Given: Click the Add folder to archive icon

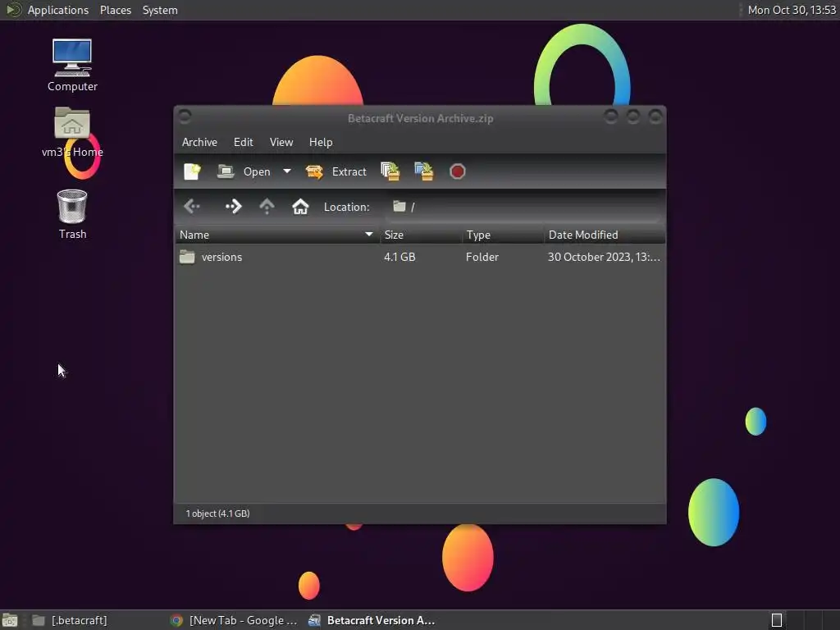Looking at the screenshot, I should pos(424,171).
